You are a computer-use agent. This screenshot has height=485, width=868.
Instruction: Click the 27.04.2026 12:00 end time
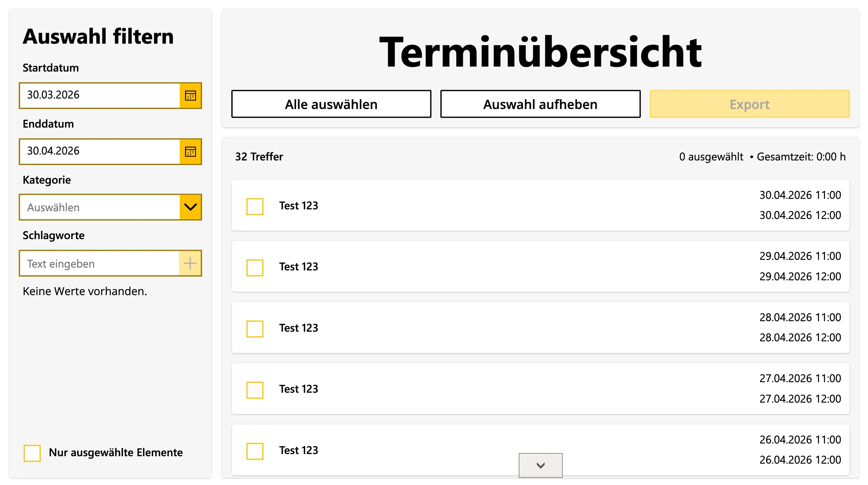point(800,399)
